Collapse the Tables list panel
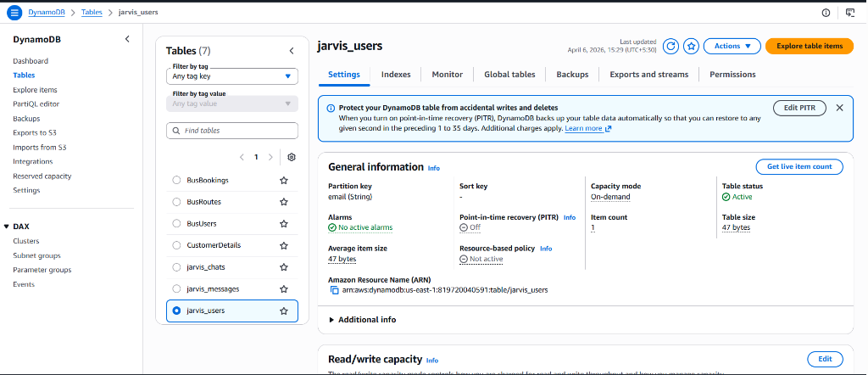 [x=292, y=51]
